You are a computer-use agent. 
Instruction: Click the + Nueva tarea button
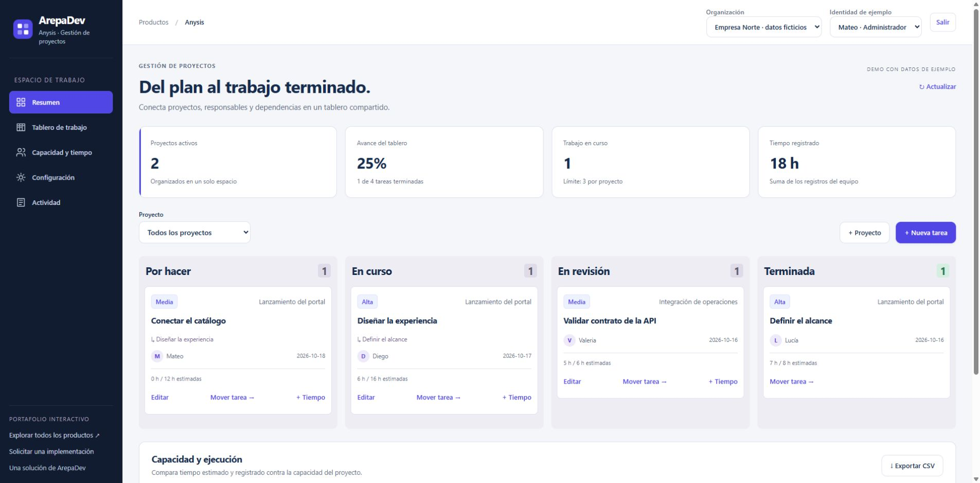925,233
